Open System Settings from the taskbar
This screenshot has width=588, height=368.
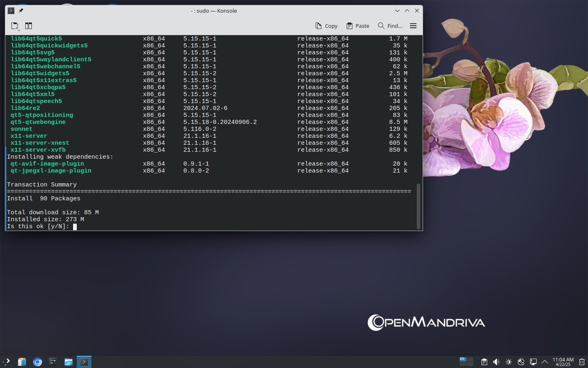pyautogui.click(x=53, y=362)
